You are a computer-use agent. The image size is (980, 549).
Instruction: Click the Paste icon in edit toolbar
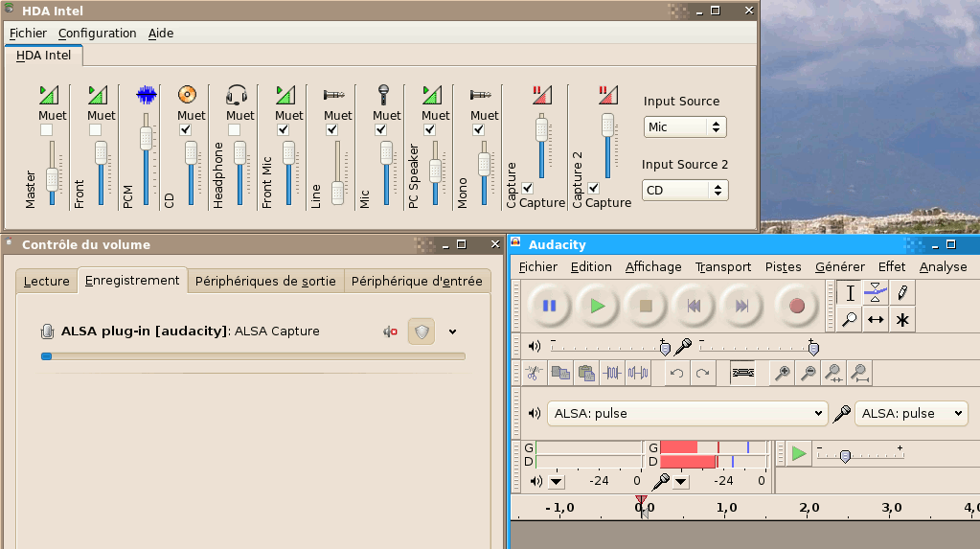[586, 374]
